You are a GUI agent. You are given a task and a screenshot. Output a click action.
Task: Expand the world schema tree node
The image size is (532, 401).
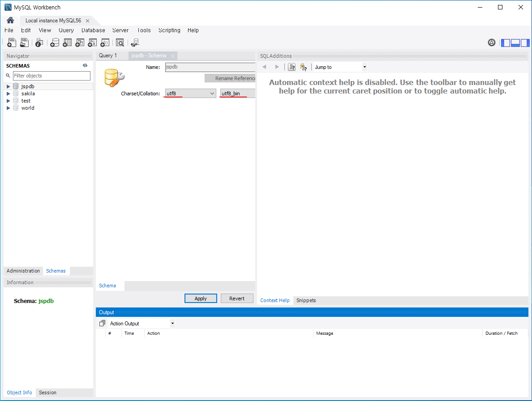click(x=8, y=108)
